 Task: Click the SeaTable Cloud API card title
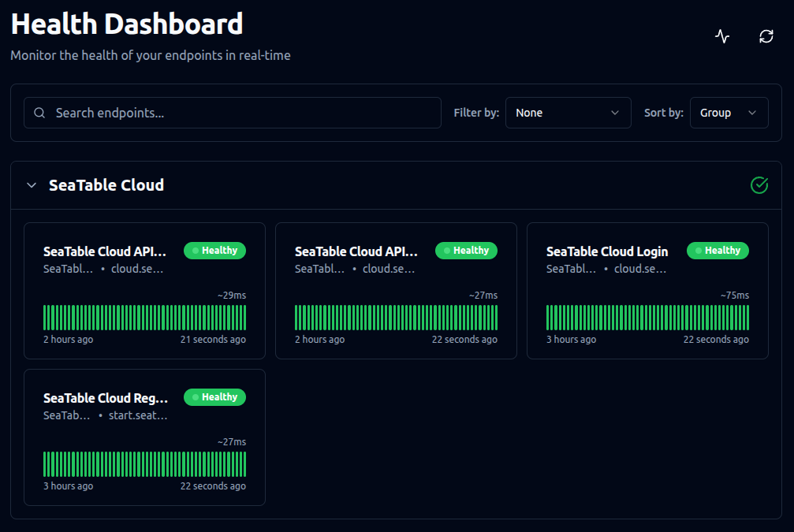coord(105,251)
